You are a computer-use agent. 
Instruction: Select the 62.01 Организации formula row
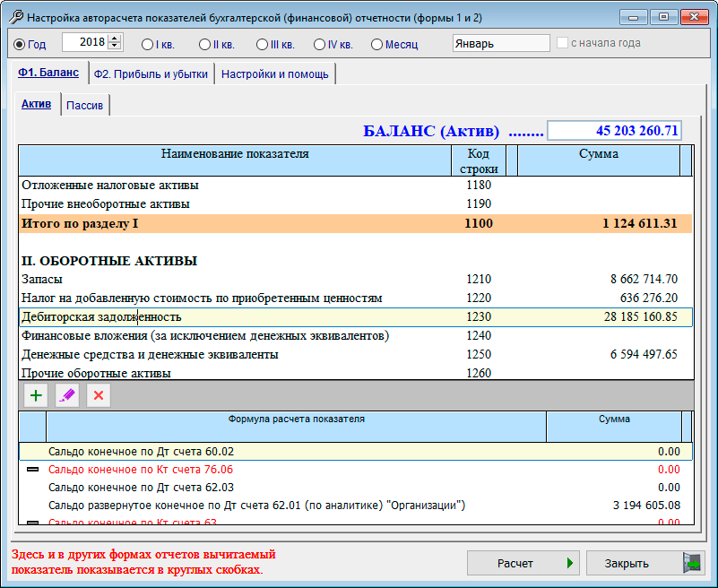(x=355, y=506)
